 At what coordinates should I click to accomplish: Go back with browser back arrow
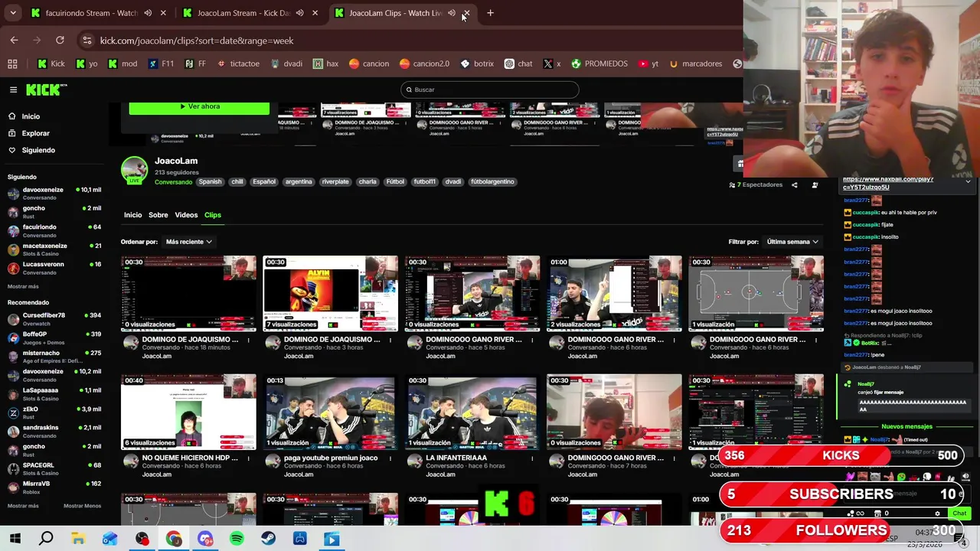click(14, 41)
